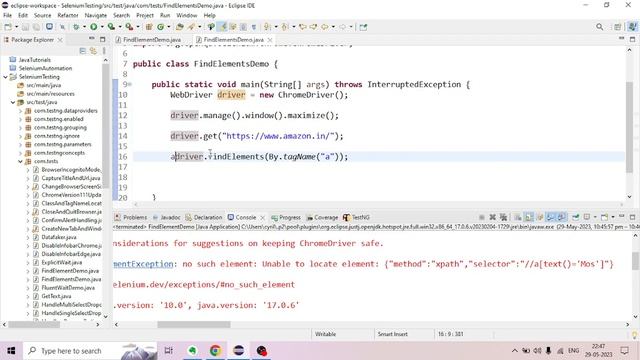Viewport: 640px width, 360px height.
Task: Toggle Mark Occurrences highlighter icon
Action: pos(223,27)
